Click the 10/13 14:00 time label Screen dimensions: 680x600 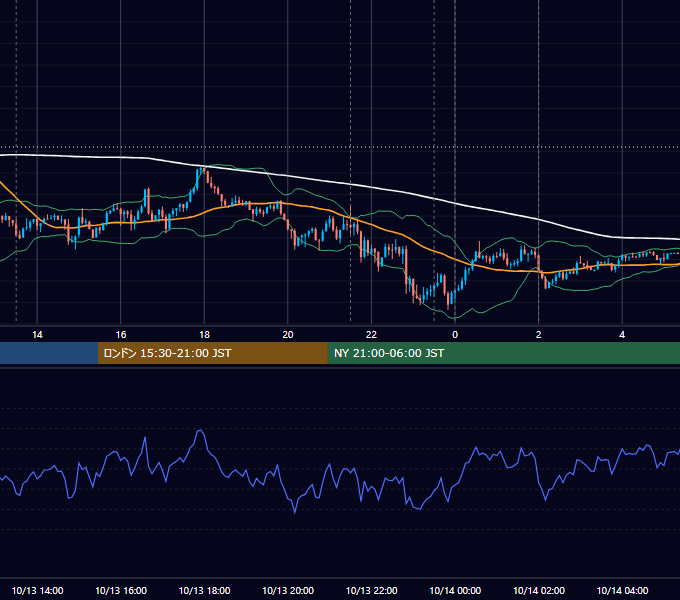[x=37, y=590]
